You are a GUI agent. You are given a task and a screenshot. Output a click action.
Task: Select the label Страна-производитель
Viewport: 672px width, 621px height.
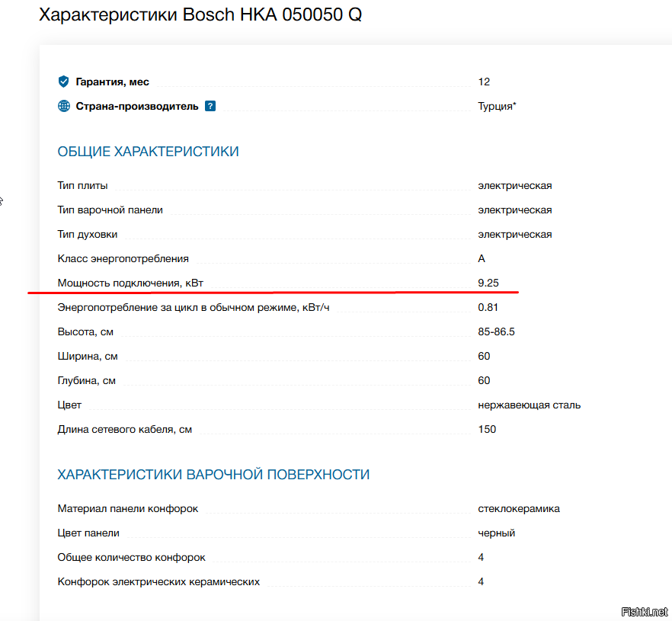(x=137, y=106)
